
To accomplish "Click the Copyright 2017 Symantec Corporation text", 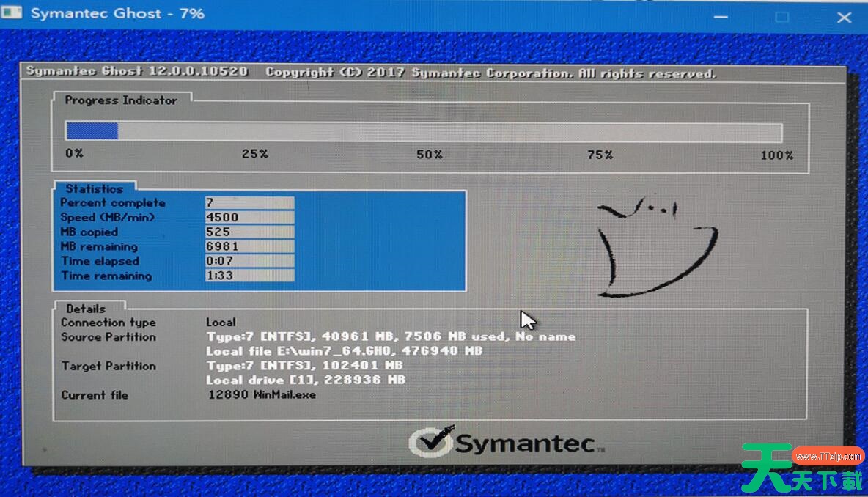I will click(490, 73).
